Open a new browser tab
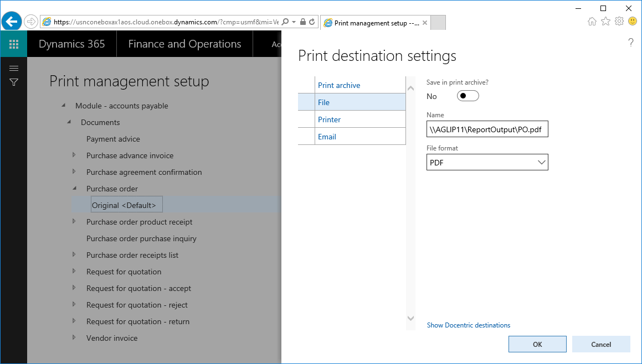 coord(438,23)
